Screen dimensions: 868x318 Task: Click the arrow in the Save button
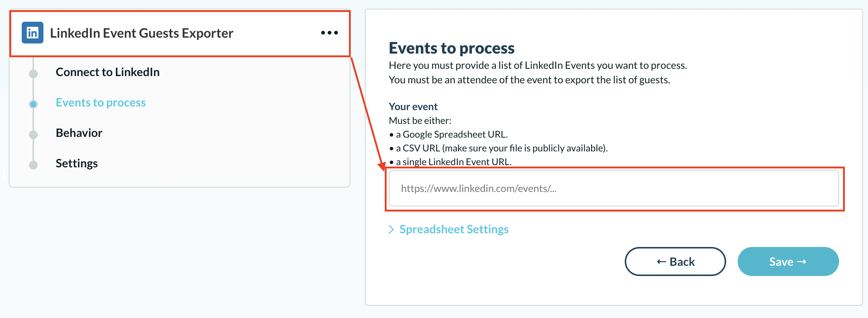point(802,261)
